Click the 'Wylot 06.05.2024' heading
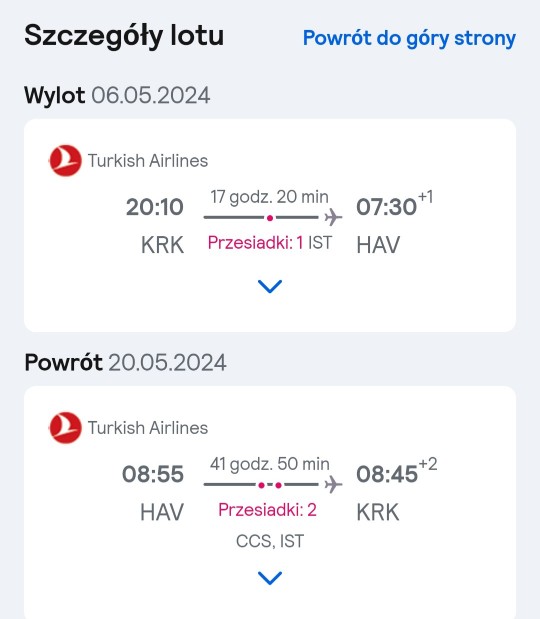 pyautogui.click(x=117, y=96)
